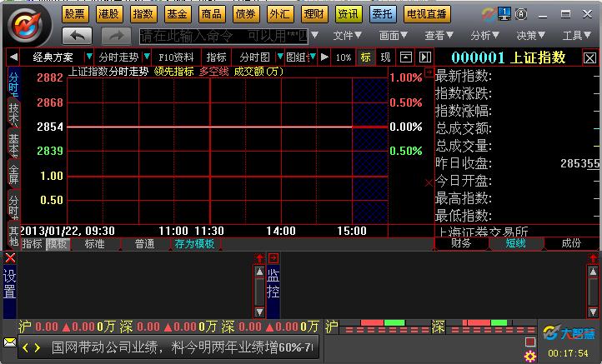Open the 工具 menu
Viewport: 602px width, 364px height.
point(577,36)
